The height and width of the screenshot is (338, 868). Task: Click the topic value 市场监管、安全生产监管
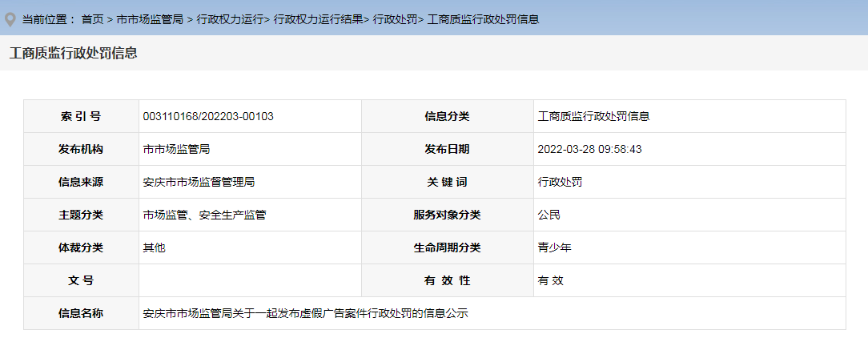(204, 215)
